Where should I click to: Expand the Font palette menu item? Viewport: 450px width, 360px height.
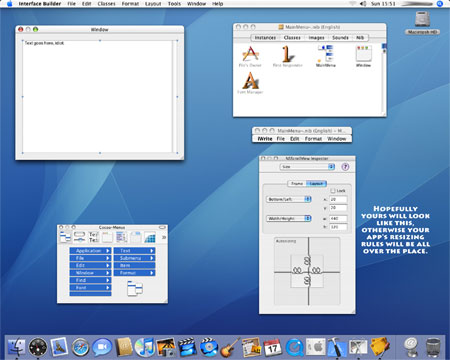coord(90,287)
